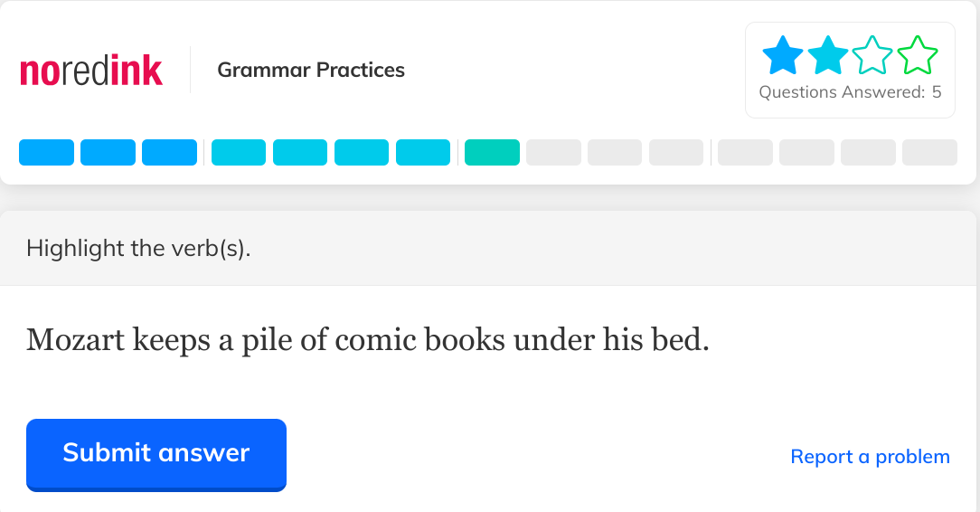Highlight the word "keeps" in the sentence
980x512 pixels.
pyautogui.click(x=167, y=340)
